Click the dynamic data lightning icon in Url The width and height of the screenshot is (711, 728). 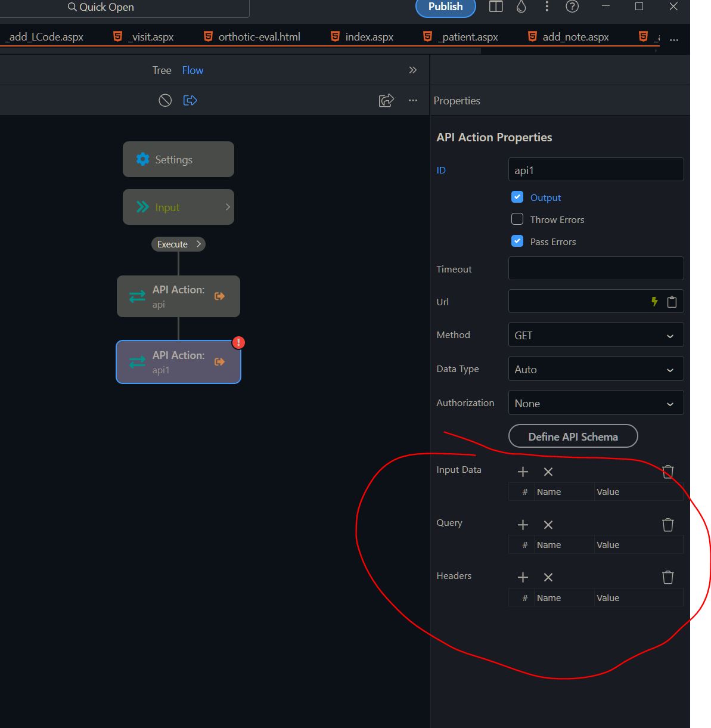tap(654, 302)
